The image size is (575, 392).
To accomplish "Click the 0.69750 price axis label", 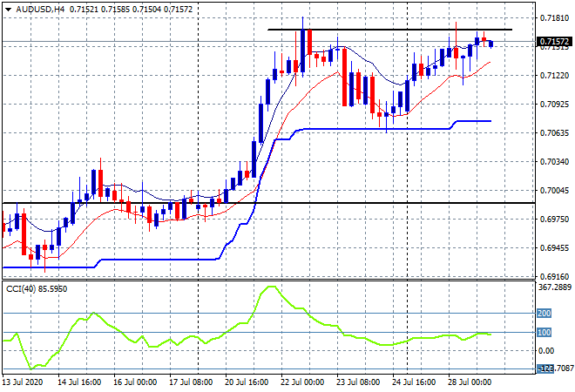I will pyautogui.click(x=554, y=219).
